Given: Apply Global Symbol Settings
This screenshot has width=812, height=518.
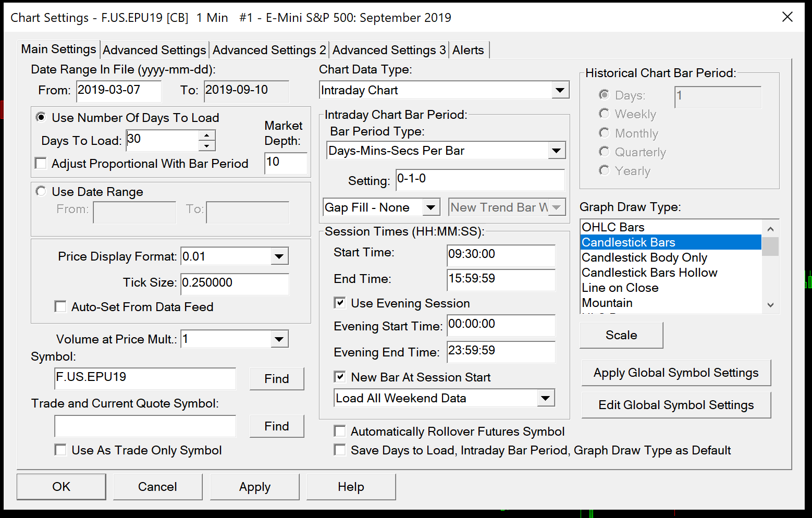Looking at the screenshot, I should (676, 373).
